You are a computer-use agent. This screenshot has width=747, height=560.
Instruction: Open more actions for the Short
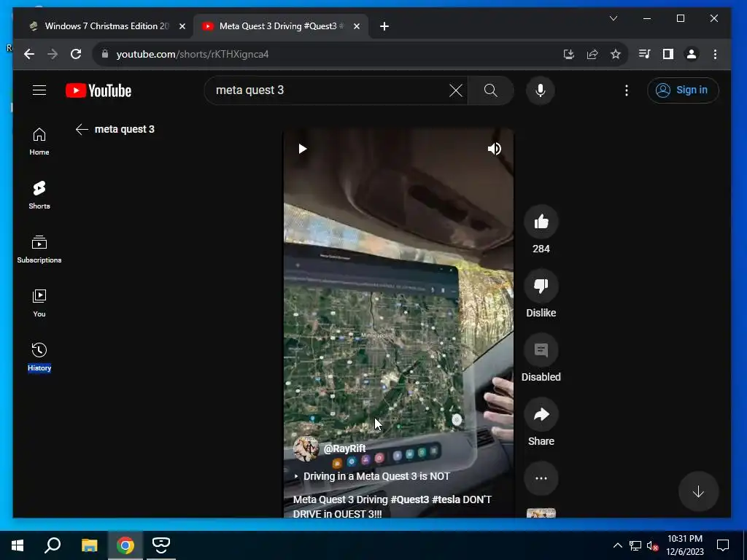541,478
